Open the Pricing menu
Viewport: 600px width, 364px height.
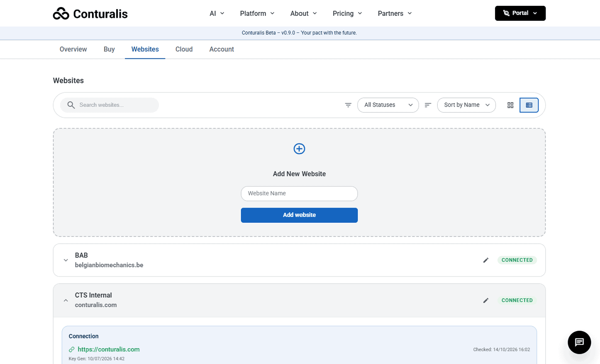347,14
